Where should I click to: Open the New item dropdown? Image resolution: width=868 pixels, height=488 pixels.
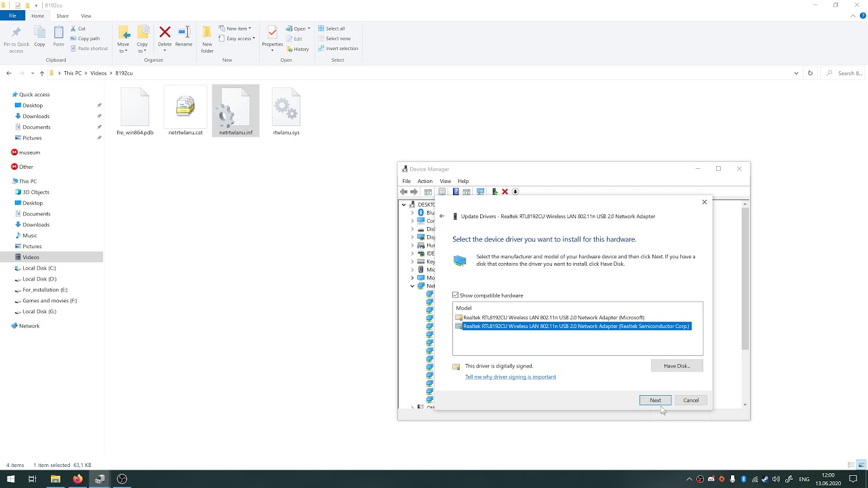(x=235, y=28)
